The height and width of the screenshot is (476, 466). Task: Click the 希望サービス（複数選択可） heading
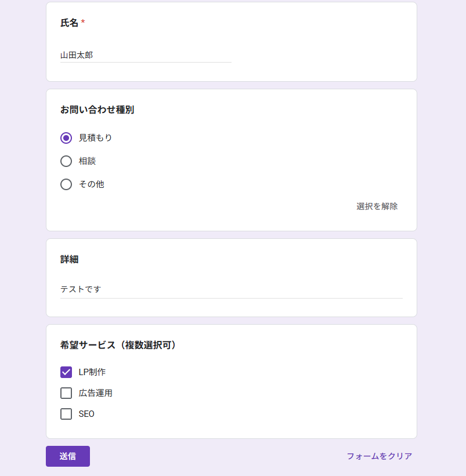pyautogui.click(x=118, y=345)
